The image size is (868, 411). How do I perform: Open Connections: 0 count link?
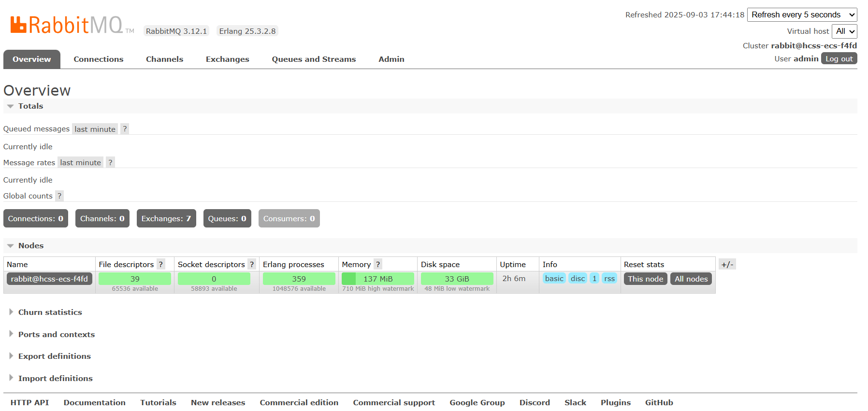tap(36, 218)
